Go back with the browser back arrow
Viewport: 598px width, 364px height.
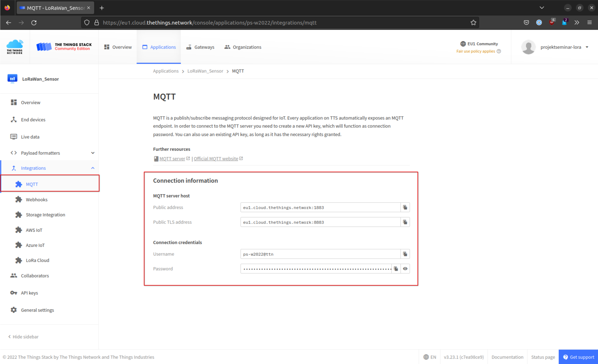pyautogui.click(x=8, y=23)
